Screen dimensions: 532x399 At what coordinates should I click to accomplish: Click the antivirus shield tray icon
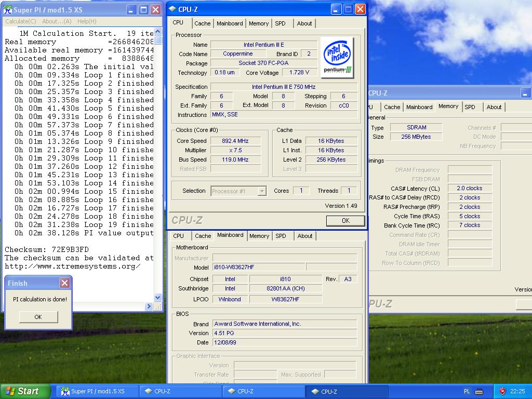pos(502,391)
